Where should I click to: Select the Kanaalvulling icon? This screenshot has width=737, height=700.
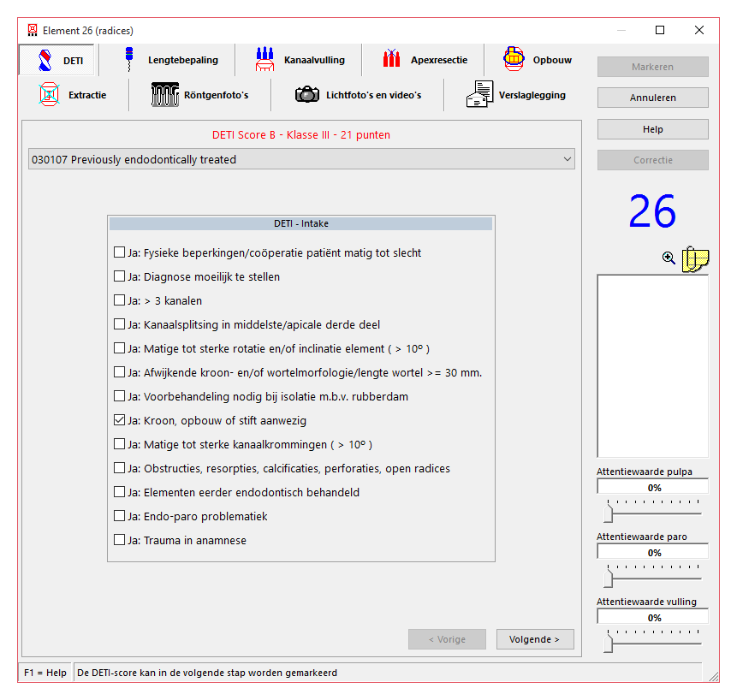[x=264, y=60]
